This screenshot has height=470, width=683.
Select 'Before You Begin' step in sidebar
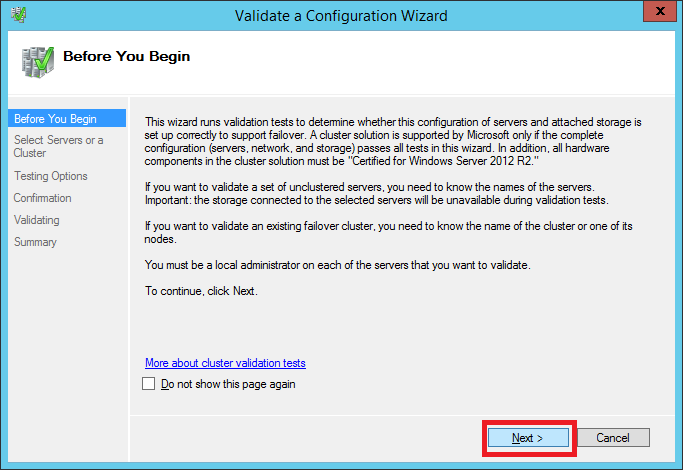point(55,119)
